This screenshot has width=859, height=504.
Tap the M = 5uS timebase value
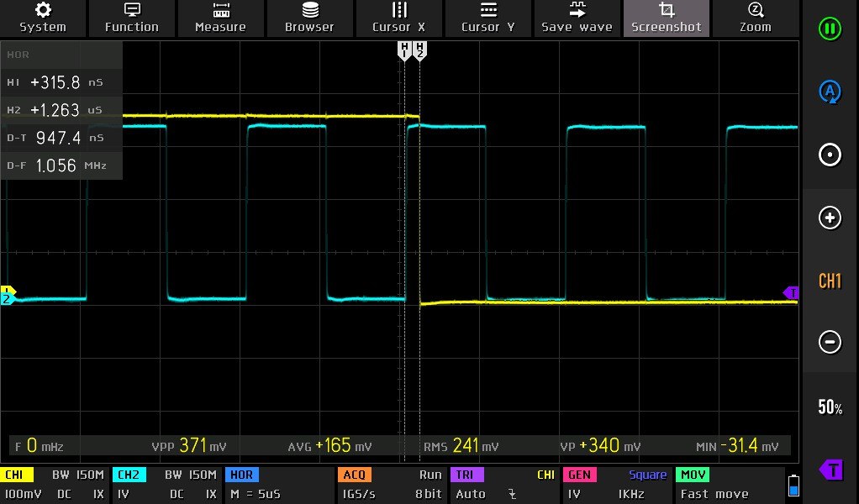256,494
